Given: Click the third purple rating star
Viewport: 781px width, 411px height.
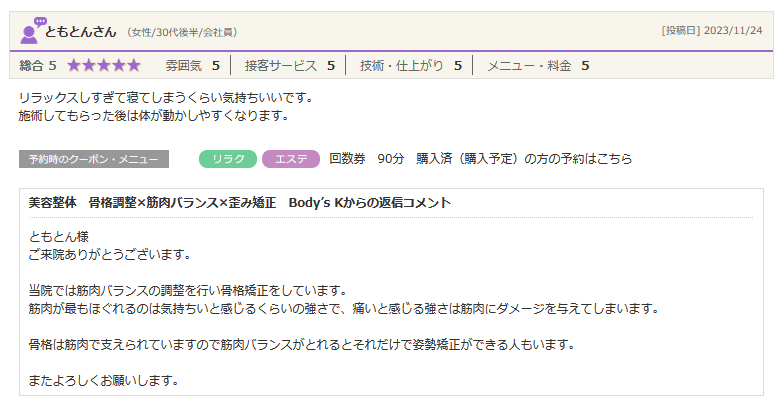Looking at the screenshot, I should pos(104,66).
